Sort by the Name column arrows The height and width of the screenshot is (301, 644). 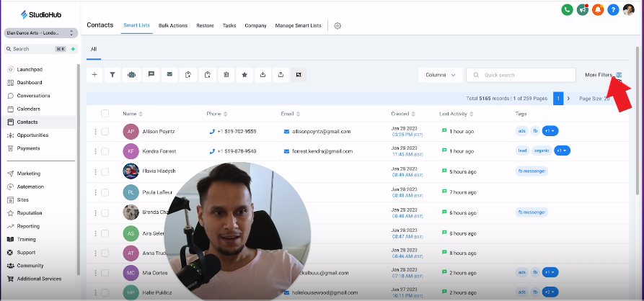141,114
